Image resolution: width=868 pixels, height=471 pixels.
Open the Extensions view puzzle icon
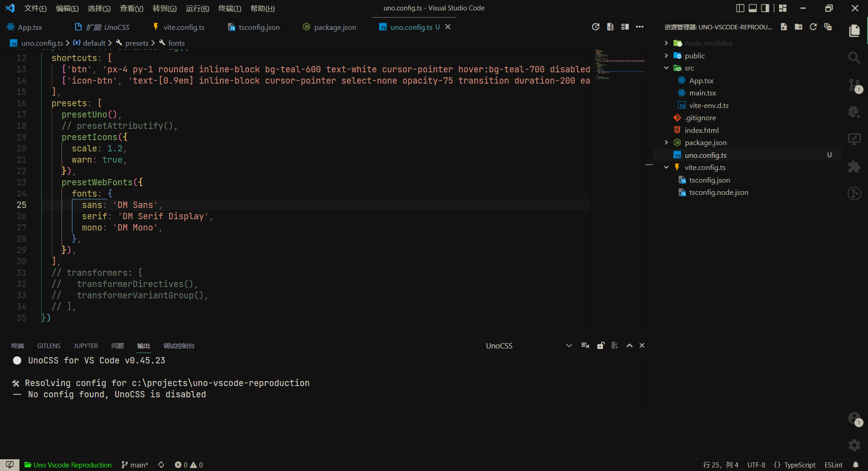pos(854,166)
